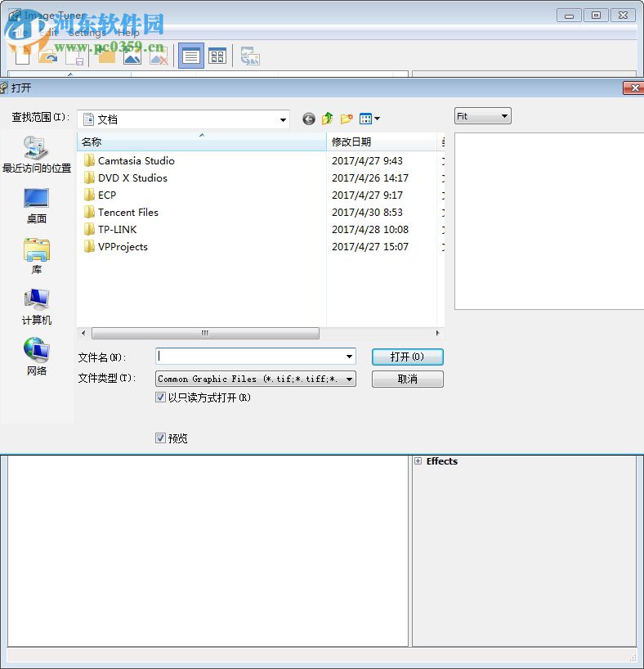644x669 pixels.
Task: Select the VPProjects folder
Action: click(115, 247)
